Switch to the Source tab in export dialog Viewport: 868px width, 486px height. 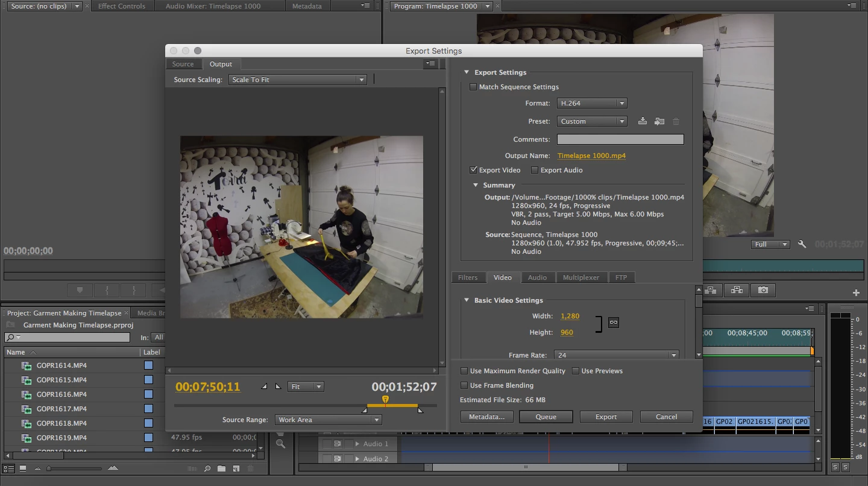coord(183,64)
